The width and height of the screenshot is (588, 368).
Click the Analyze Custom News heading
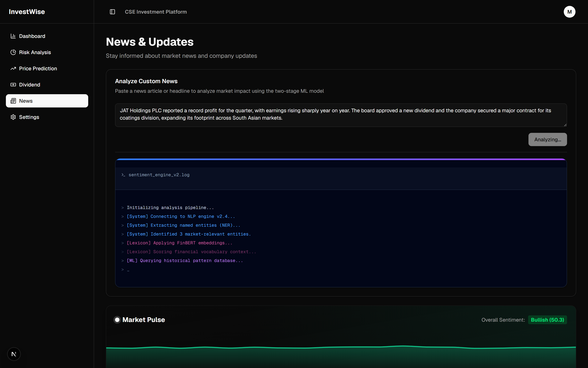146,81
